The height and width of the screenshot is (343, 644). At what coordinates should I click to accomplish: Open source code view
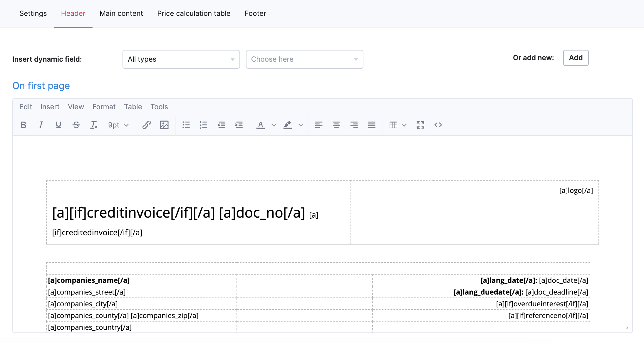tap(438, 125)
